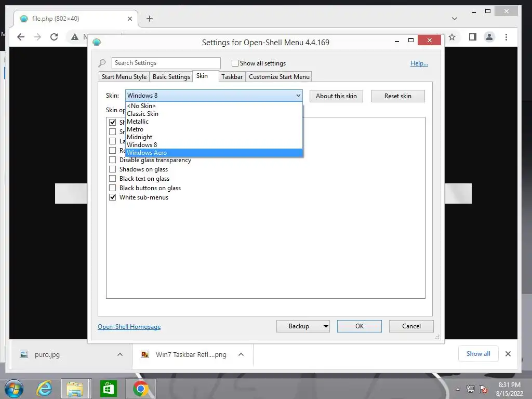Click the Chrome back arrow
Image resolution: width=532 pixels, height=399 pixels.
coord(21,37)
